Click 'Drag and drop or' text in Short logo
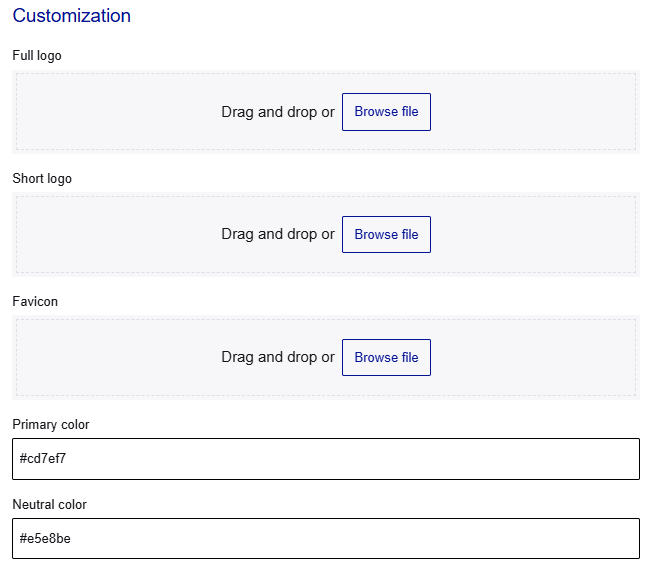This screenshot has width=645, height=566. pos(277,235)
